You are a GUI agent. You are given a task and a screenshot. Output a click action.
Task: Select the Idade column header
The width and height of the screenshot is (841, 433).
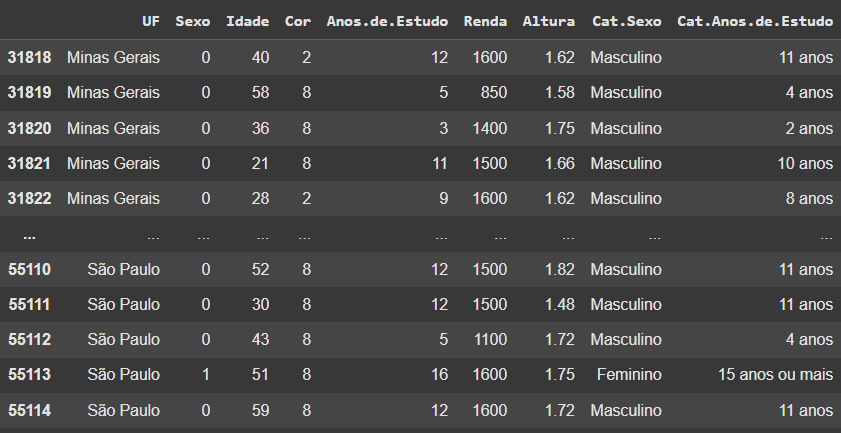click(247, 21)
